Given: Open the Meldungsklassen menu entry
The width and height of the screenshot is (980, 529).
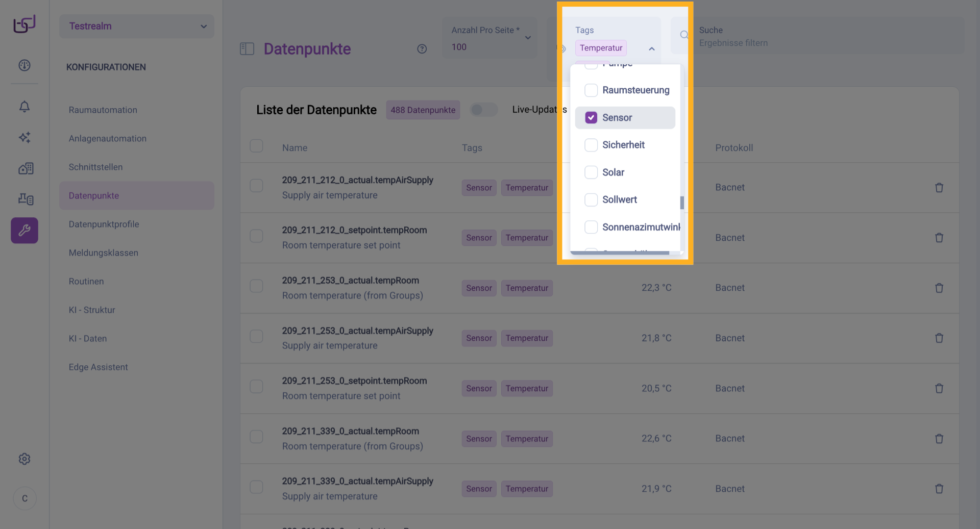Looking at the screenshot, I should (104, 253).
